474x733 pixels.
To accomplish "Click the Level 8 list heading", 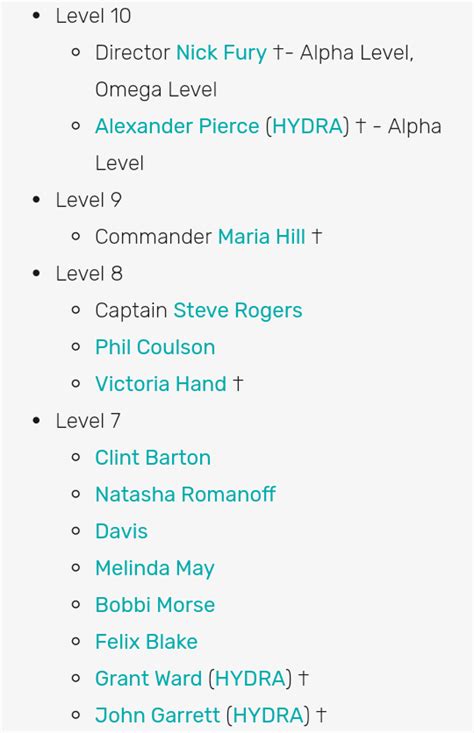I will click(89, 273).
